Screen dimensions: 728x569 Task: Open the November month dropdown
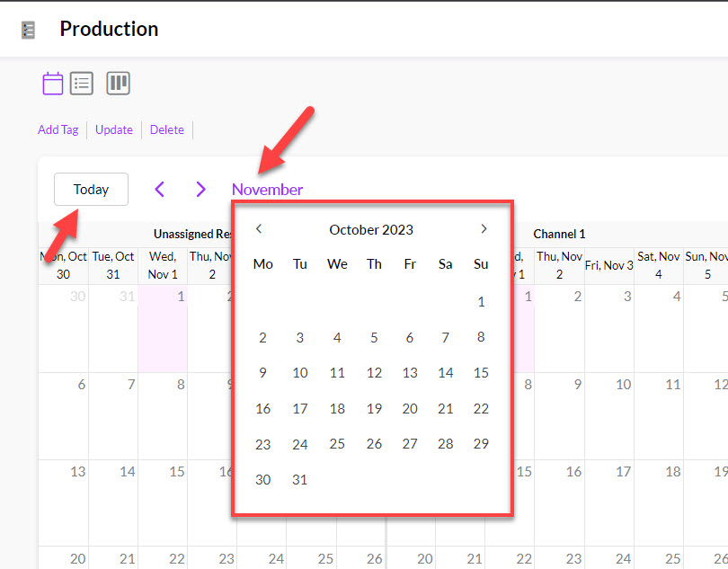point(267,189)
